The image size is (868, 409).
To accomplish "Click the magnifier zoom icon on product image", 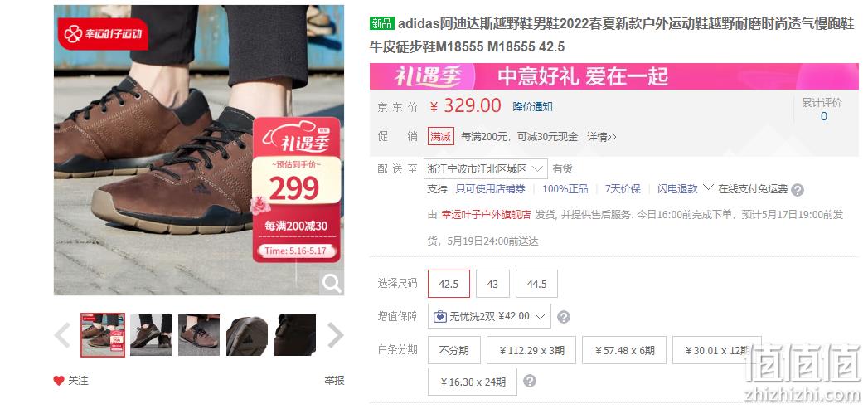I will click(x=332, y=284).
